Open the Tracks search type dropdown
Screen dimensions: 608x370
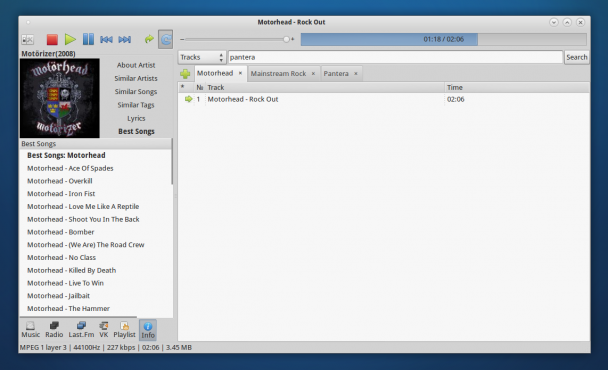202,57
